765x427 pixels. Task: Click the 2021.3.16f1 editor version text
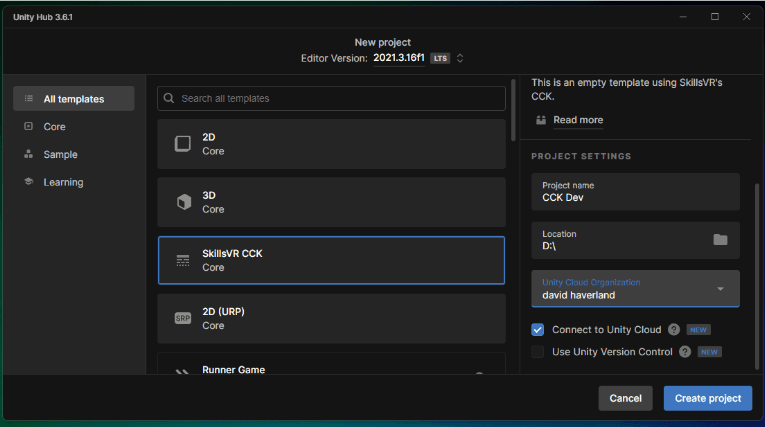[x=399, y=58]
